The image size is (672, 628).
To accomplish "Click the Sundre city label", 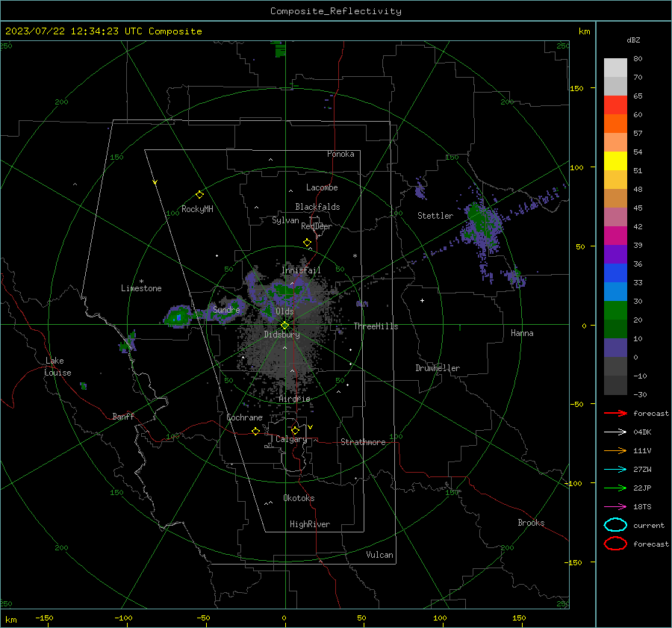I will tap(226, 309).
